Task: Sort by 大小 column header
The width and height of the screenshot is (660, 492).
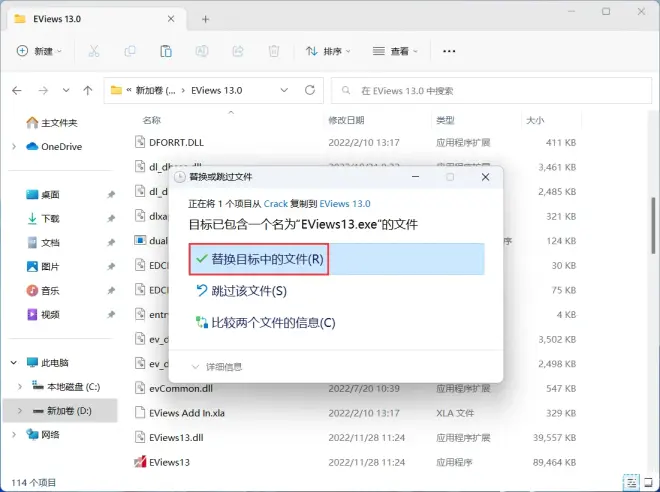Action: coord(535,120)
